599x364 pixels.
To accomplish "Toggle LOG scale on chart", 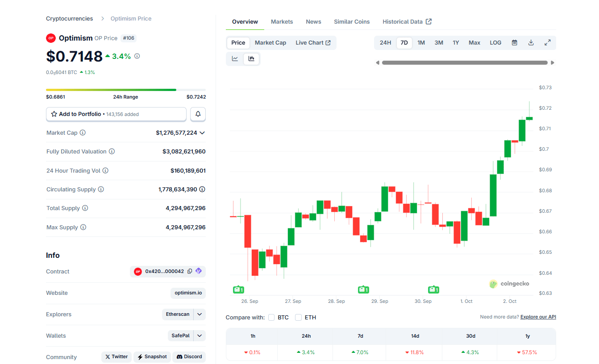I will pos(495,43).
